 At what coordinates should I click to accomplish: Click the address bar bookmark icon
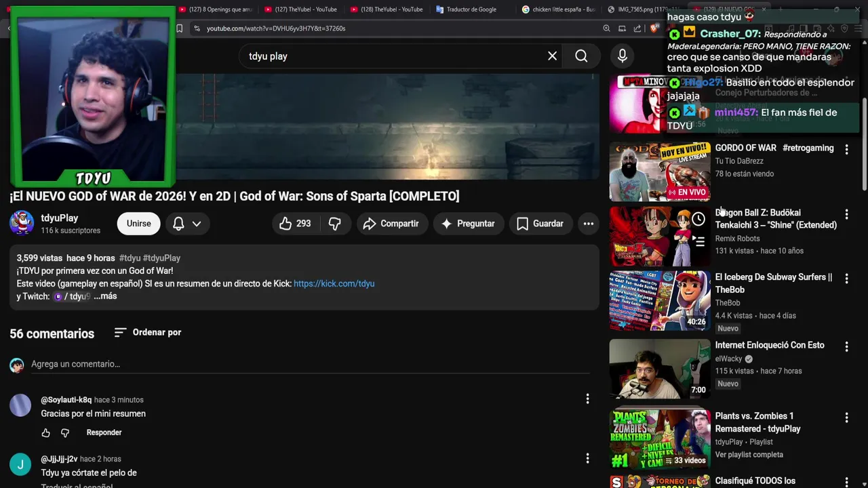coord(179,28)
